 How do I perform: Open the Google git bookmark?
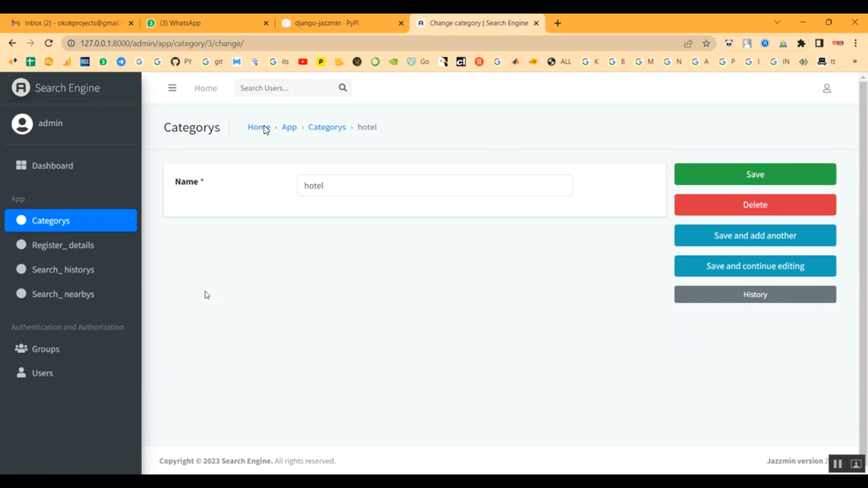coord(212,61)
